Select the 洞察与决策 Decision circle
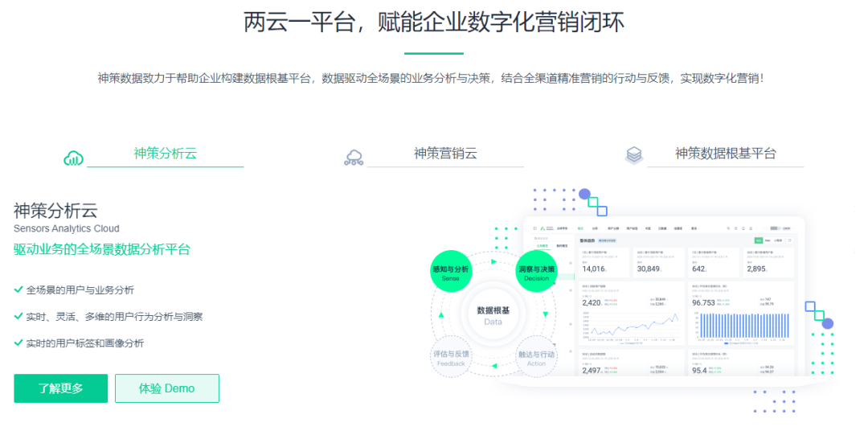The height and width of the screenshot is (435, 868). tap(536, 272)
